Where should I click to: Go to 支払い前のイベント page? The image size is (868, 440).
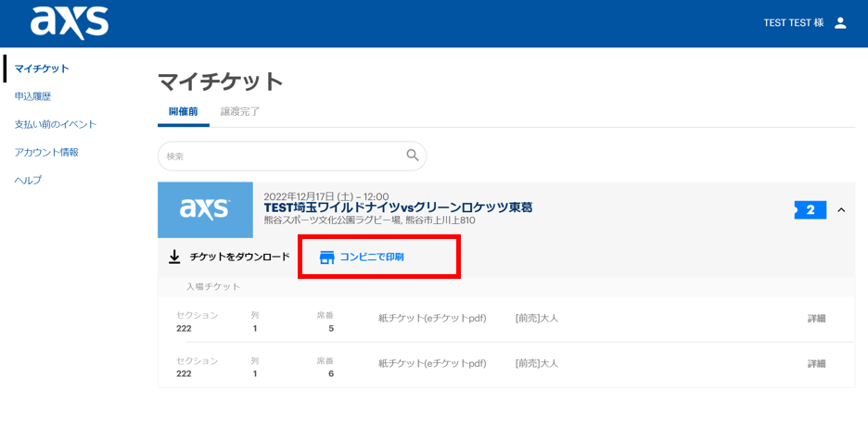tap(56, 124)
